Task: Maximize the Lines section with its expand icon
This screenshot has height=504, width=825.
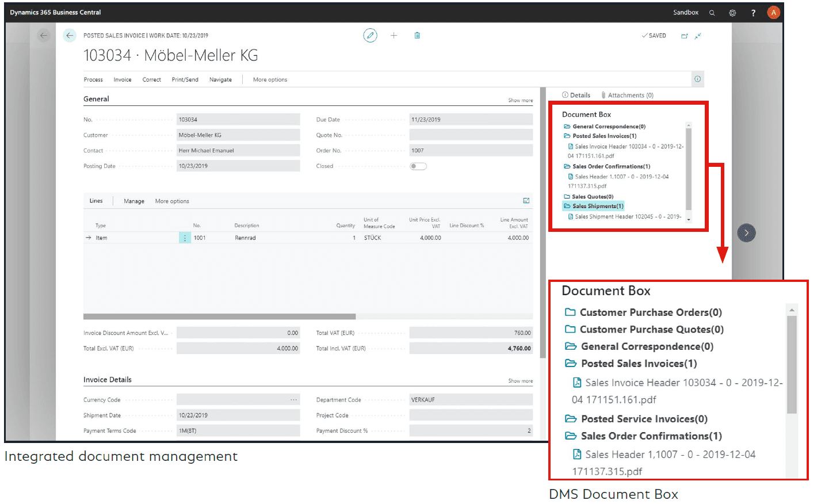Action: click(526, 201)
